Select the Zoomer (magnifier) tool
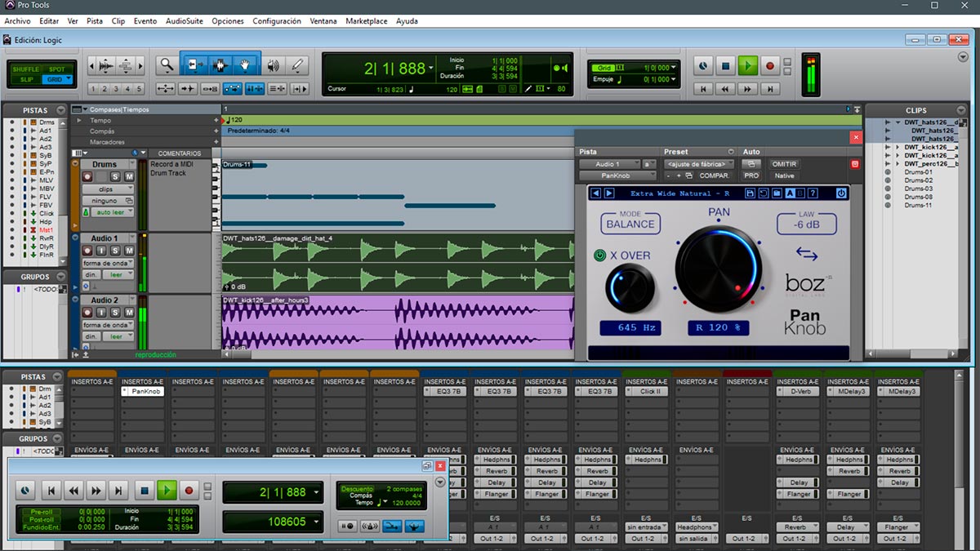The image size is (980, 551). (167, 64)
